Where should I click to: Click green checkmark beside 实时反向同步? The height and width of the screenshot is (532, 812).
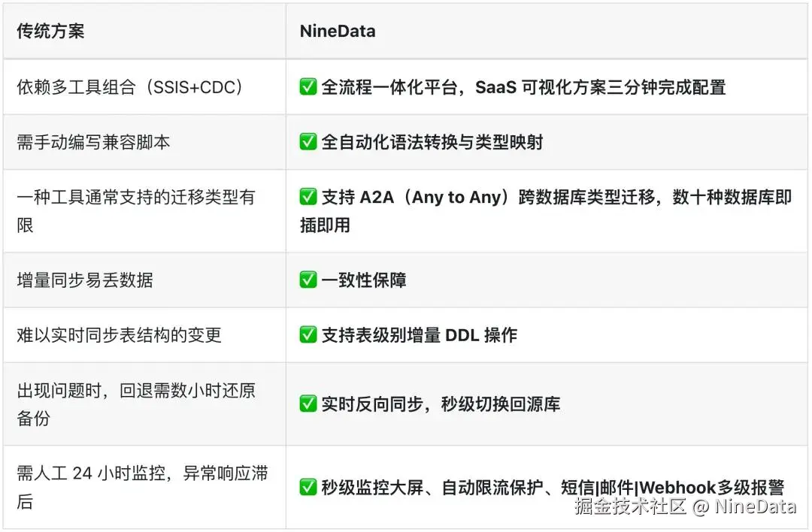coord(308,404)
